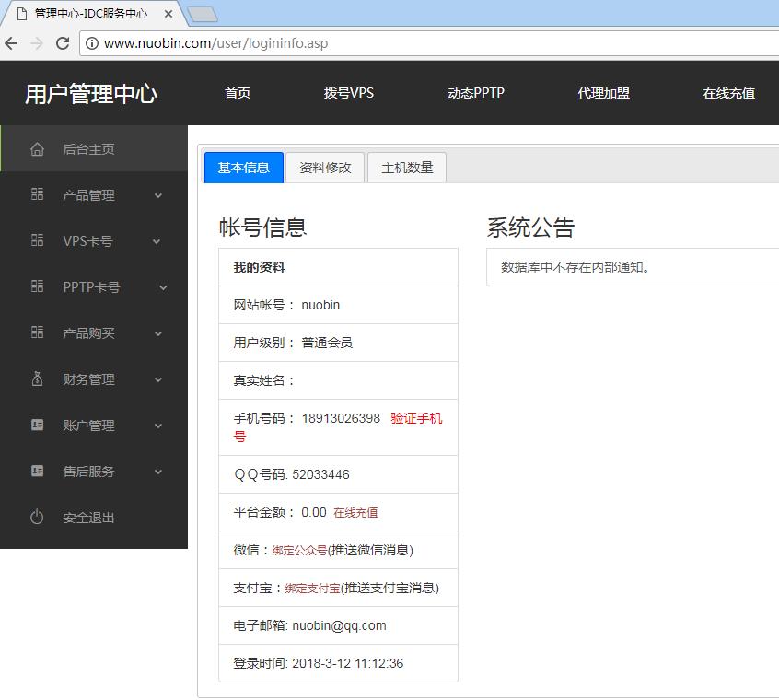Go to 首页 in the top navigation
The height and width of the screenshot is (700, 779).
pos(238,93)
